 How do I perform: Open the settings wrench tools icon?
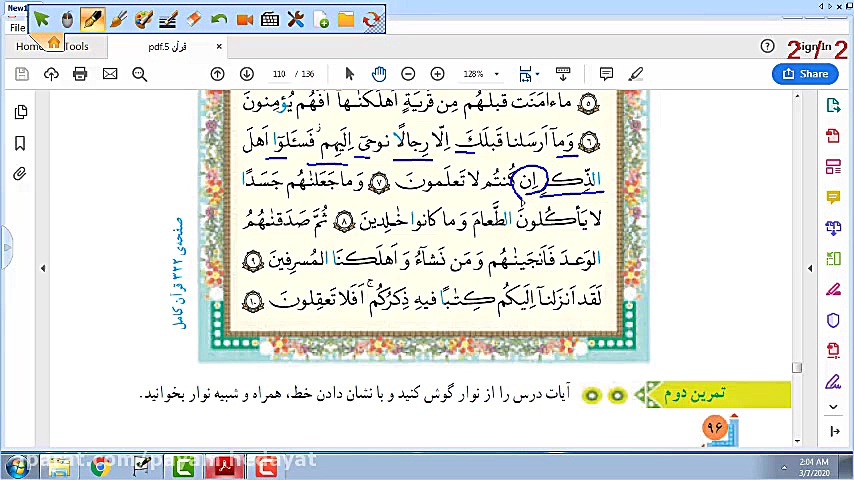[296, 20]
